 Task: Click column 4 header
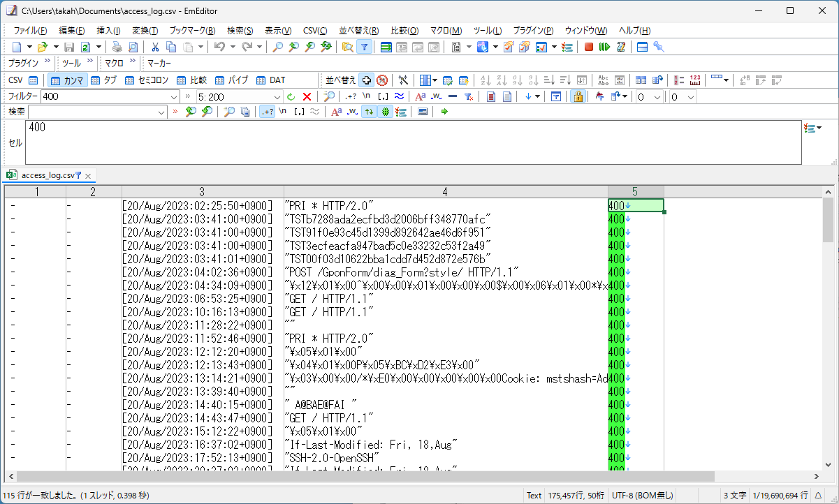[445, 192]
